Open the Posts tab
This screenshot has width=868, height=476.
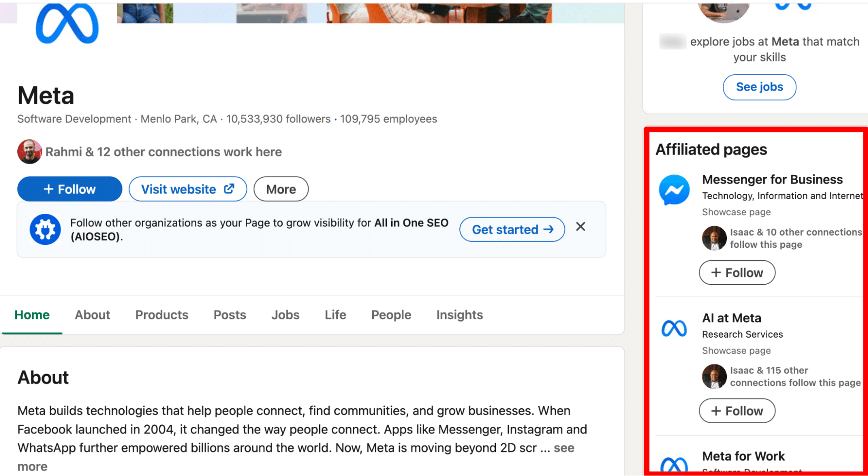230,315
